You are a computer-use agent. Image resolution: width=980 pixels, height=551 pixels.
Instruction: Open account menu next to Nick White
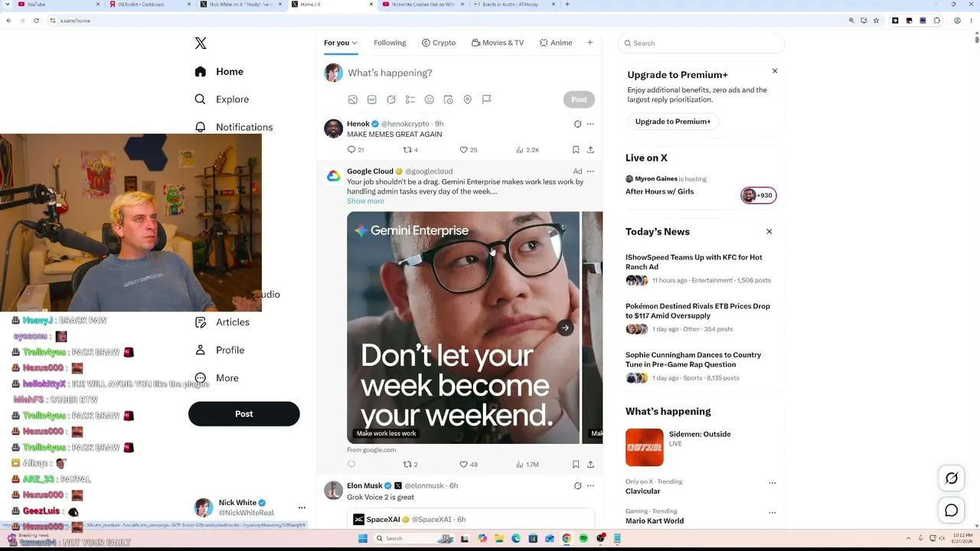click(x=302, y=508)
